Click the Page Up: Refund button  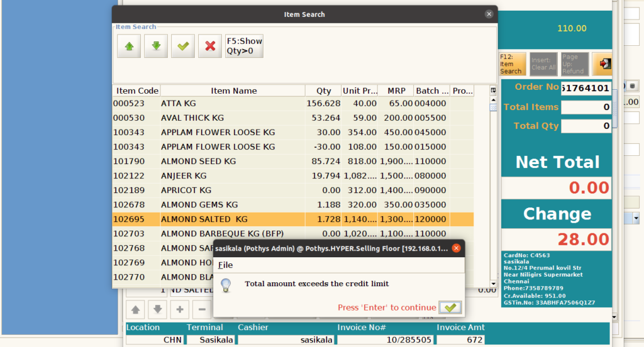coord(575,64)
